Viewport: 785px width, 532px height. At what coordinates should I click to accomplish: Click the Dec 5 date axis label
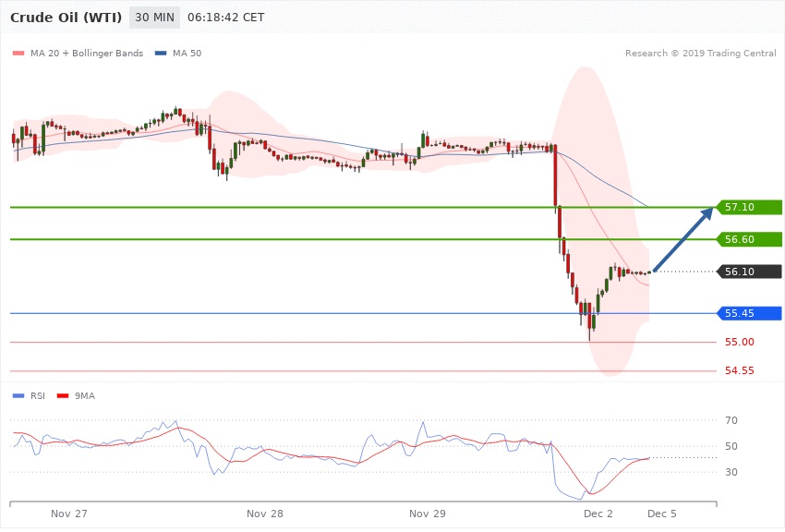tap(662, 513)
